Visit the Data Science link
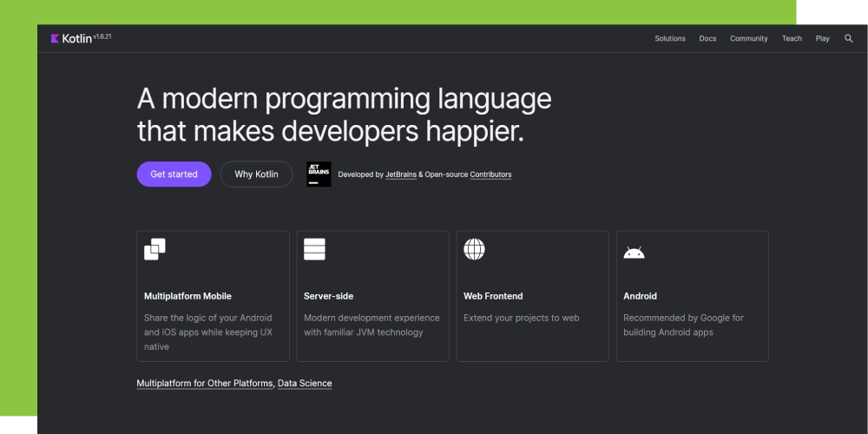Viewport: 868px width, 434px height. pyautogui.click(x=305, y=383)
